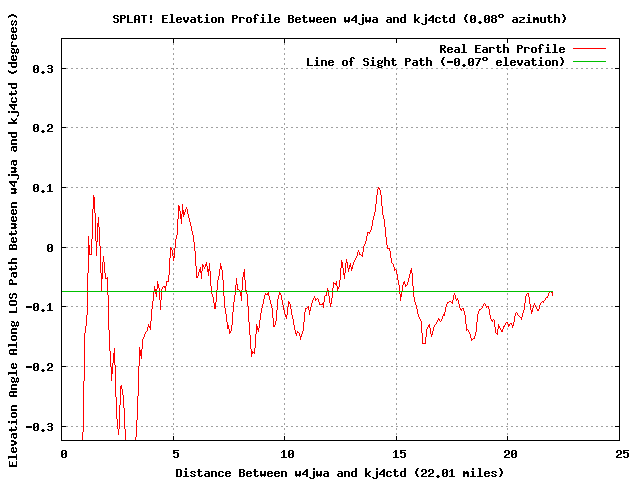Click the end of the green line near 22 miles
640x480 pixels.
552,291
